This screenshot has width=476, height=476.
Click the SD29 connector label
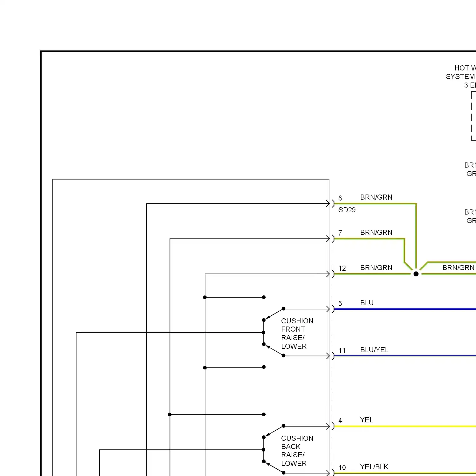click(x=347, y=210)
